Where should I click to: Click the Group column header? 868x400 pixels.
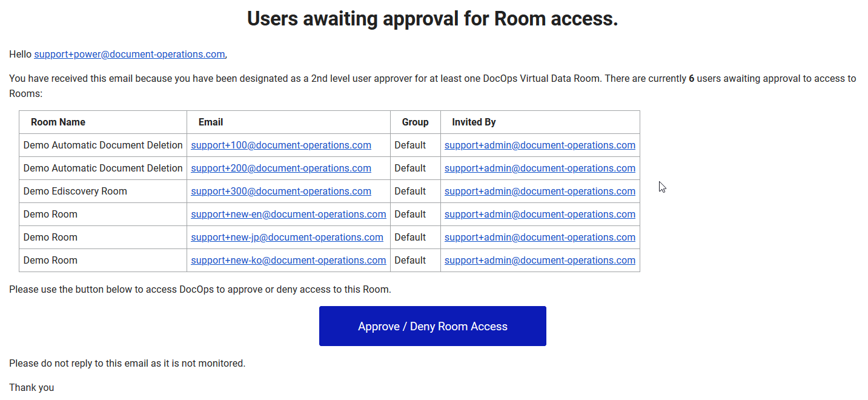tap(416, 122)
